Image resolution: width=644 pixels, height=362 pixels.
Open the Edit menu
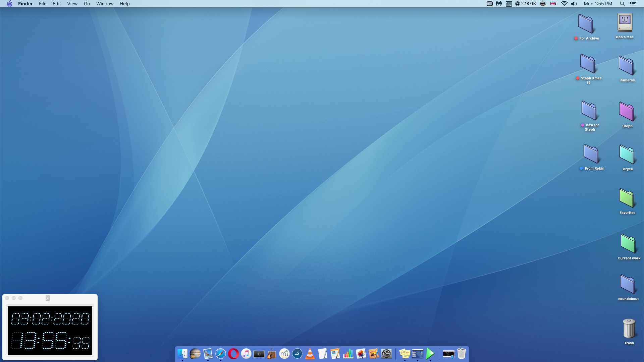click(57, 4)
